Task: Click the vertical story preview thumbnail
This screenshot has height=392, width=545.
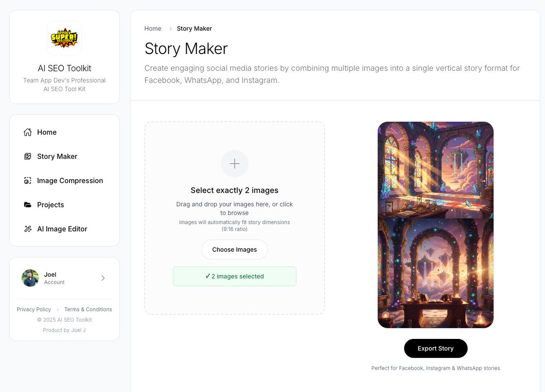Action: [x=436, y=225]
